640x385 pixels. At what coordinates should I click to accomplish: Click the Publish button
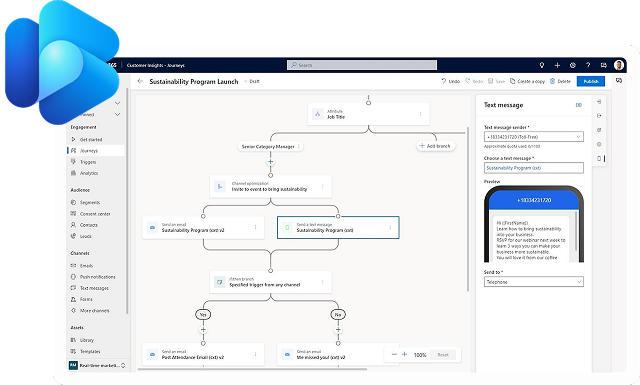click(591, 81)
